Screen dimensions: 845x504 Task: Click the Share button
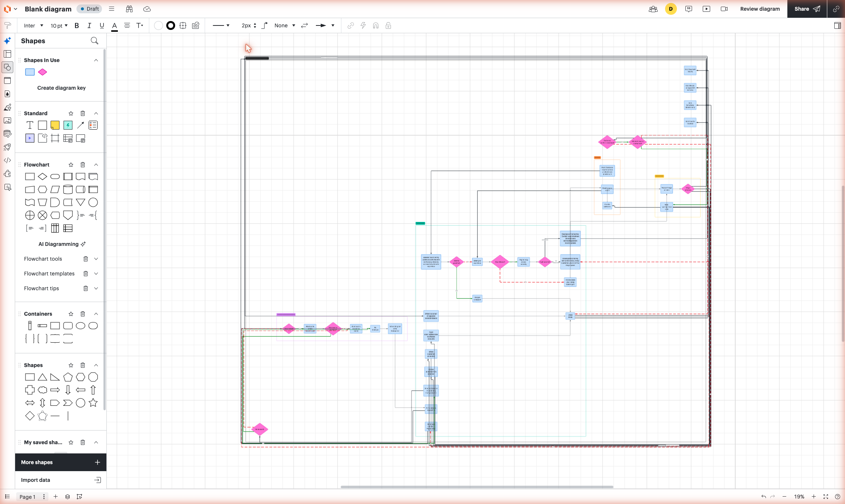pyautogui.click(x=807, y=9)
